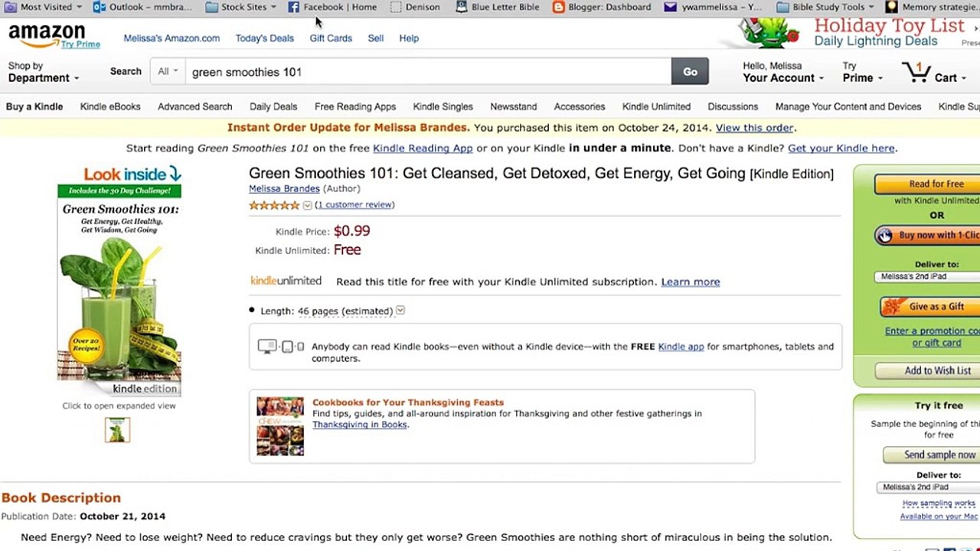This screenshot has height=551, width=980.
Task: Open the shopping cart icon
Action: 916,73
